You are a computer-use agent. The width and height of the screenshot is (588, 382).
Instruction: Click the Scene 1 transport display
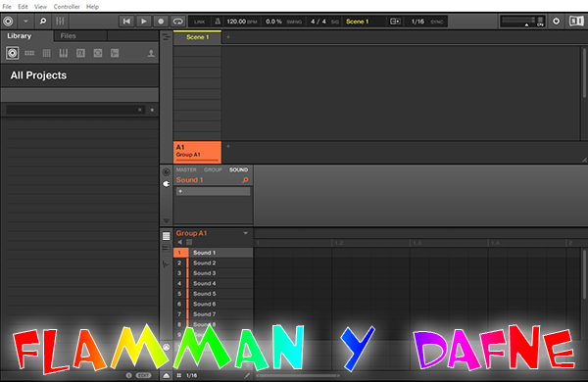(358, 22)
